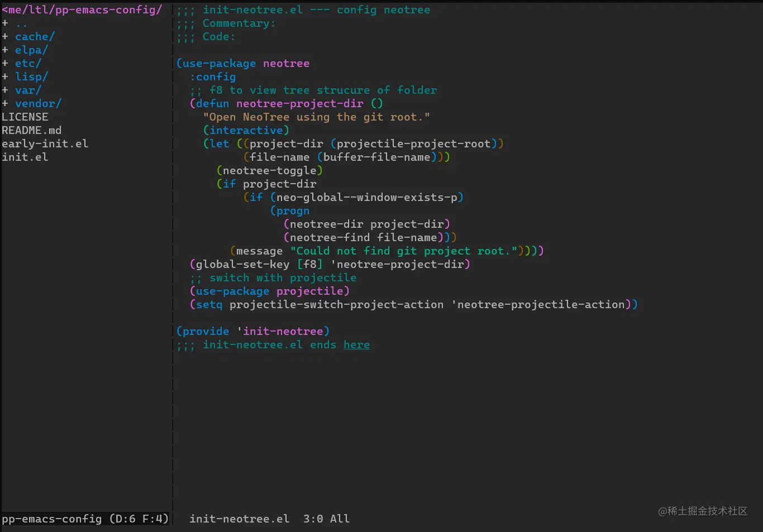Click 'buffer-file-name' call
The image size is (763, 532).
[x=376, y=157]
